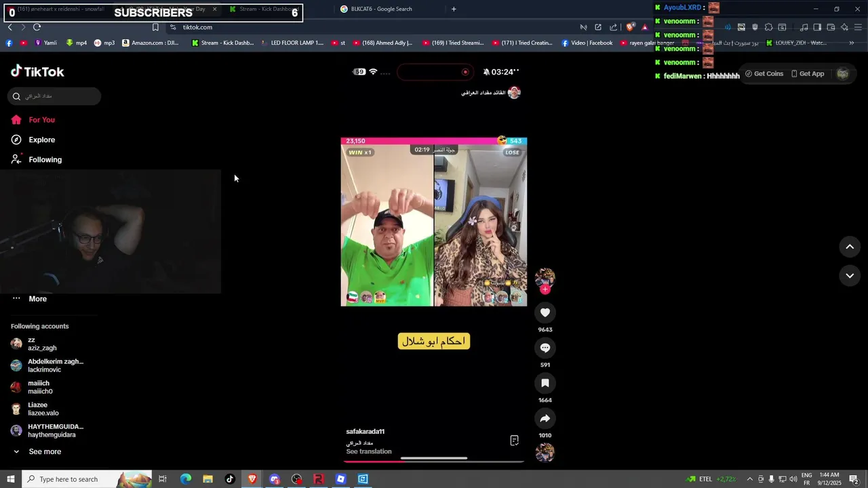Screen dimensions: 868x488
Task: Click the Windows taskbar search box
Action: click(x=86, y=479)
